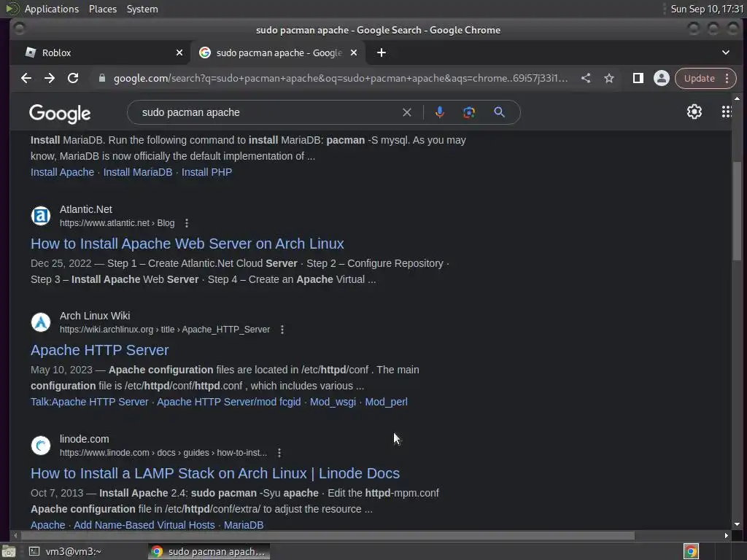The height and width of the screenshot is (560, 747).
Task: Go forward to the next page
Action: [50, 78]
